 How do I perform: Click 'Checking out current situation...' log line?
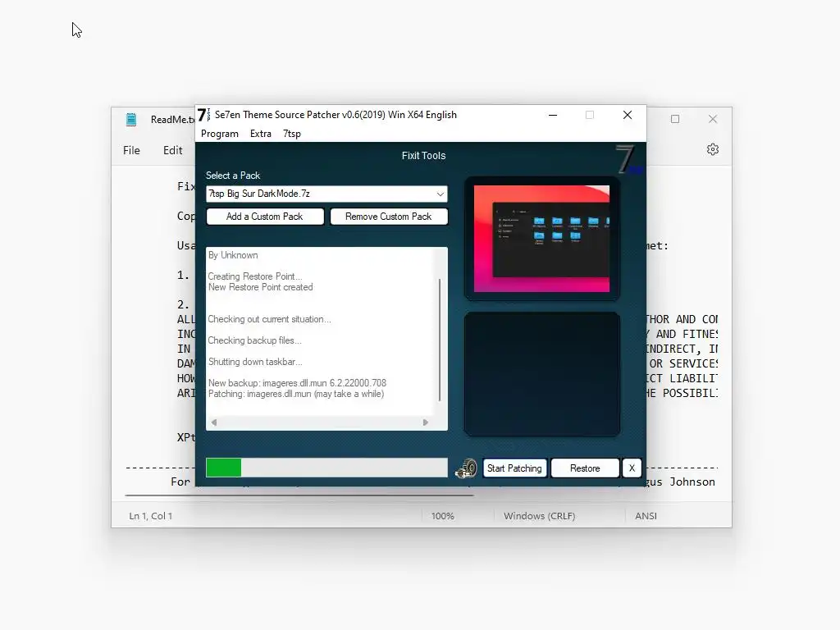(x=269, y=319)
